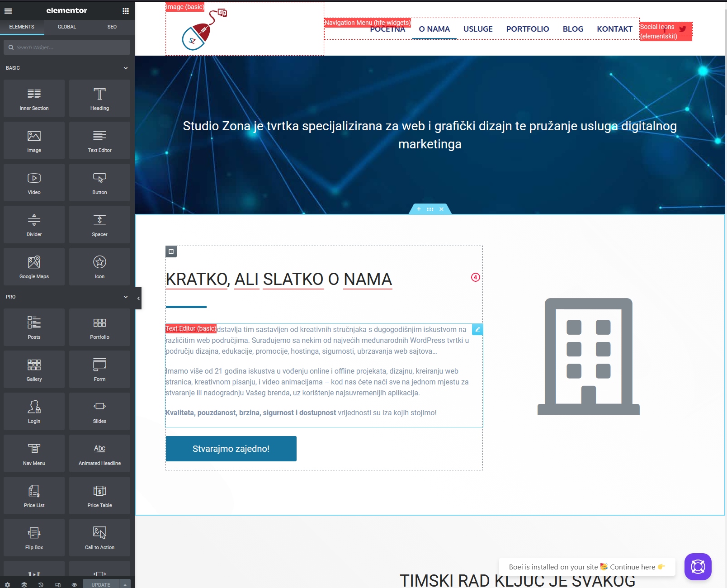Viewport: 727px width, 588px height.
Task: Open the BLOG menu item
Action: coord(573,29)
